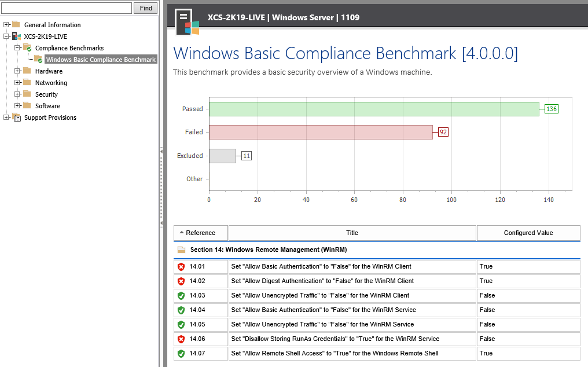Click the Networking folder icon
This screenshot has width=588, height=367.
point(27,82)
